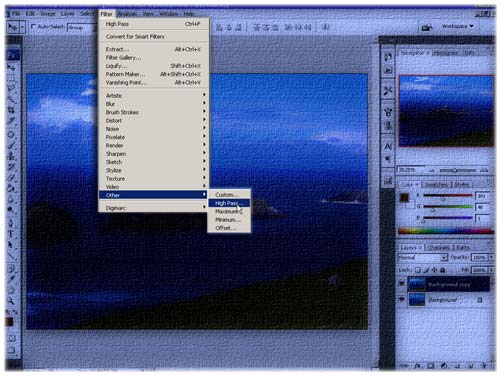Toggle lock image pixels brush icon
Image resolution: width=500 pixels, height=375 pixels.
(x=426, y=270)
